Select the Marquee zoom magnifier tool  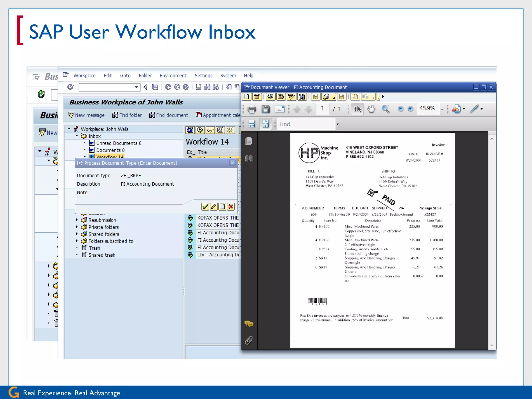pos(385,109)
